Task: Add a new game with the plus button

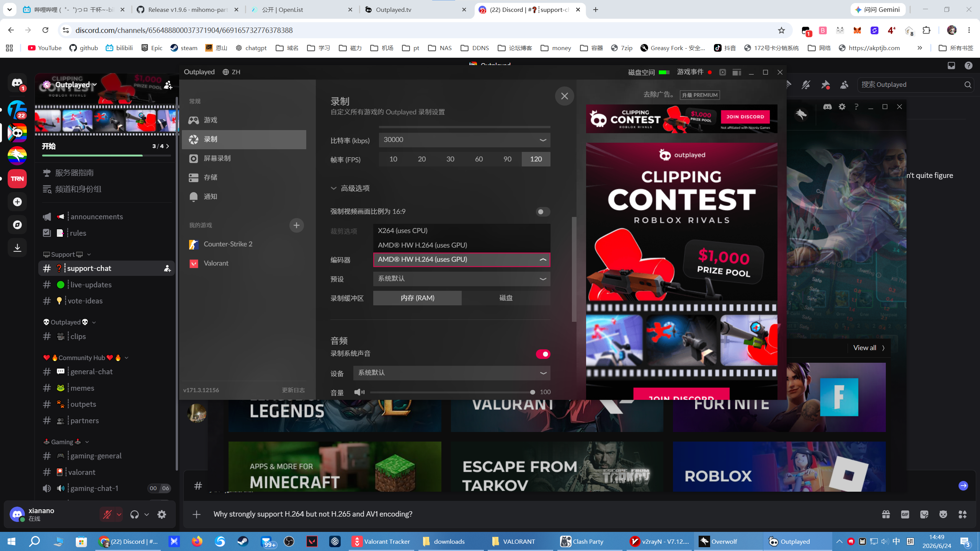Action: point(296,225)
